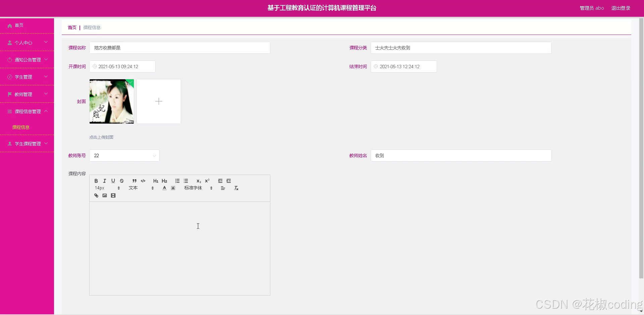This screenshot has width=644, height=315.
Task: Select the 课程信息 submenu item
Action: (21, 127)
